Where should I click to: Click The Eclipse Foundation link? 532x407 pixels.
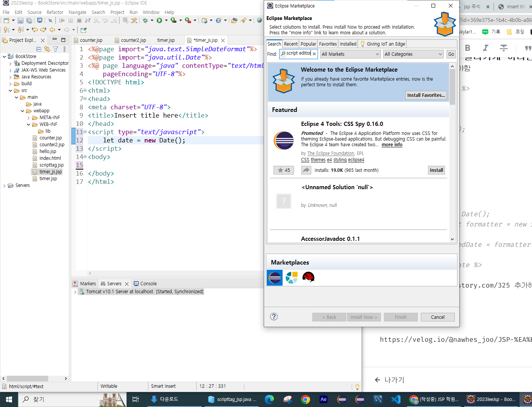tap(331, 153)
